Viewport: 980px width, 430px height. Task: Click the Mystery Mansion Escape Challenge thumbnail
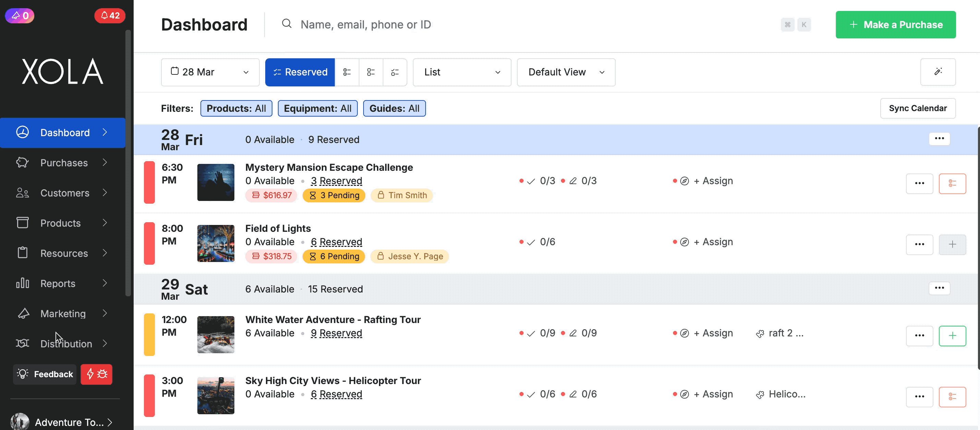pos(216,182)
